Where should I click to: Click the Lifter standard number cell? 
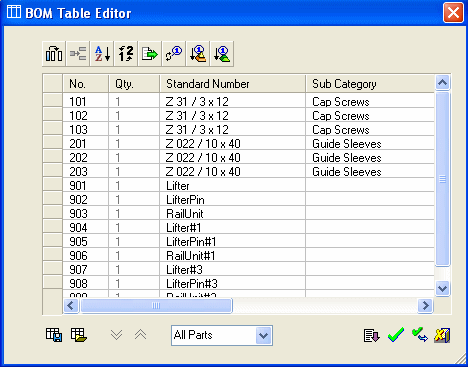(233, 186)
